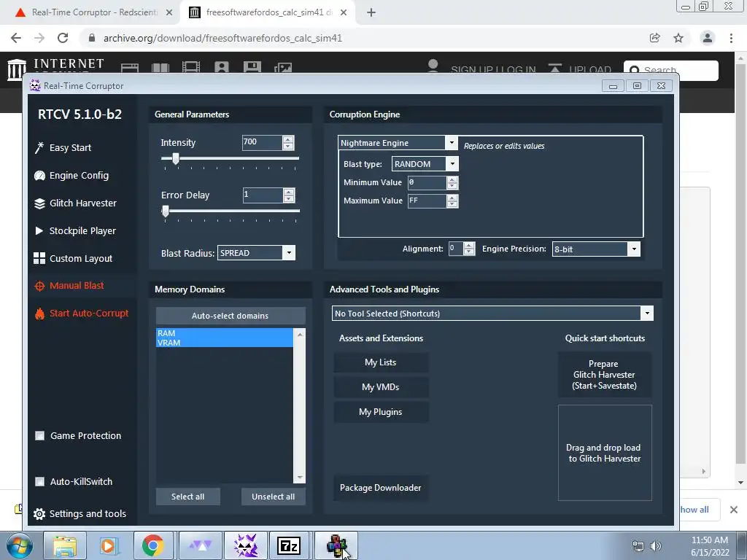The image size is (747, 560).
Task: Open Settings and tools gear icon
Action: [x=39, y=514]
